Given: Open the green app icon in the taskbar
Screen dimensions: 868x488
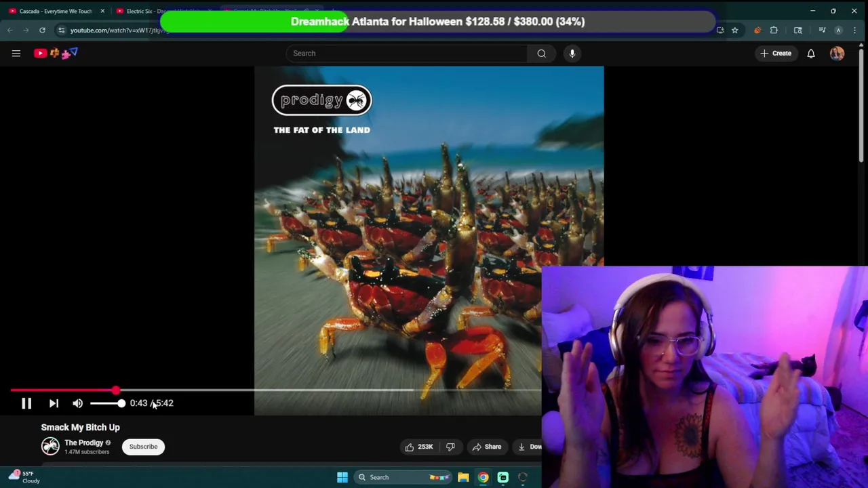Looking at the screenshot, I should pos(503,477).
